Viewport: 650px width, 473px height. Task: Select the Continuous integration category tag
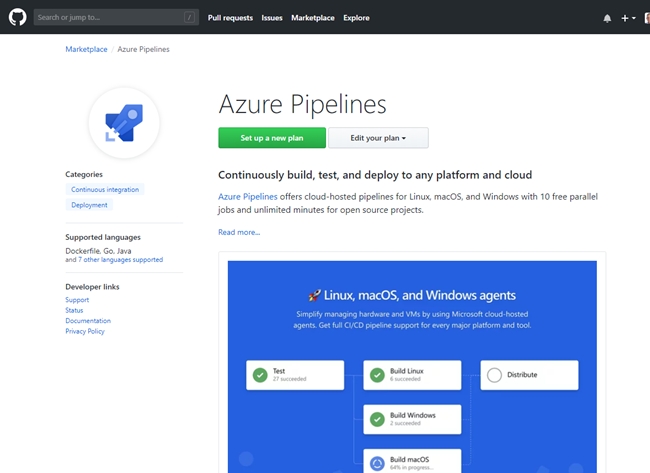pos(105,189)
